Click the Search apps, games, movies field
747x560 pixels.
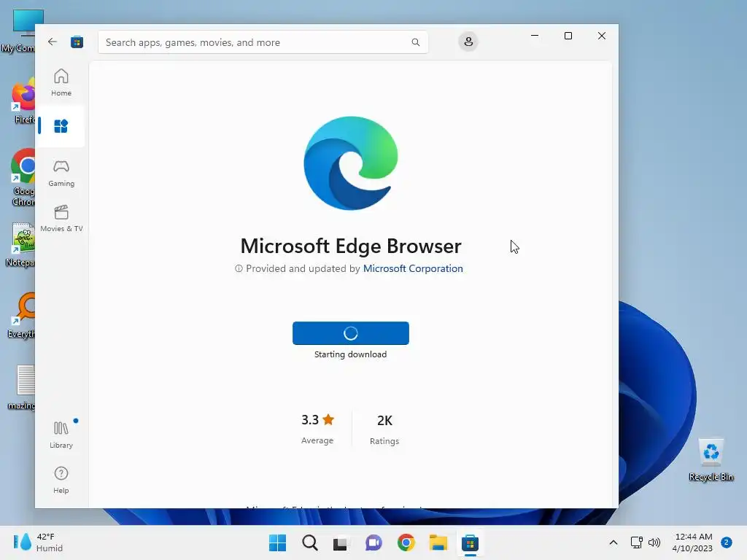tap(263, 42)
